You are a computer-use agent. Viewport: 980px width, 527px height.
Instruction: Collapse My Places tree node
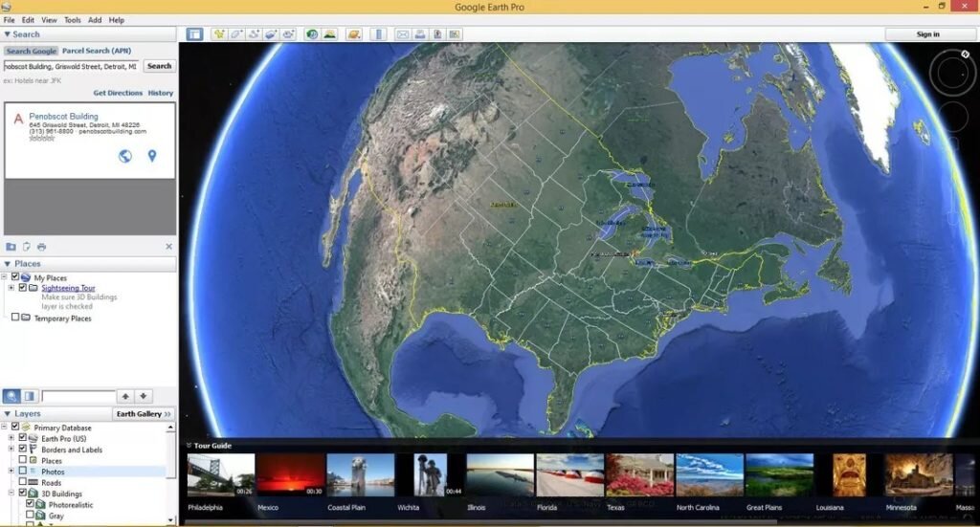click(5, 277)
